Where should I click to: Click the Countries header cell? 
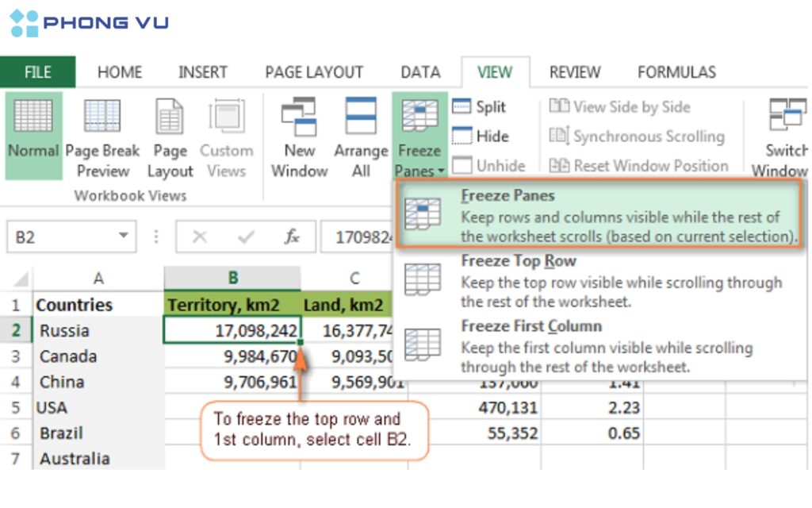pos(98,305)
